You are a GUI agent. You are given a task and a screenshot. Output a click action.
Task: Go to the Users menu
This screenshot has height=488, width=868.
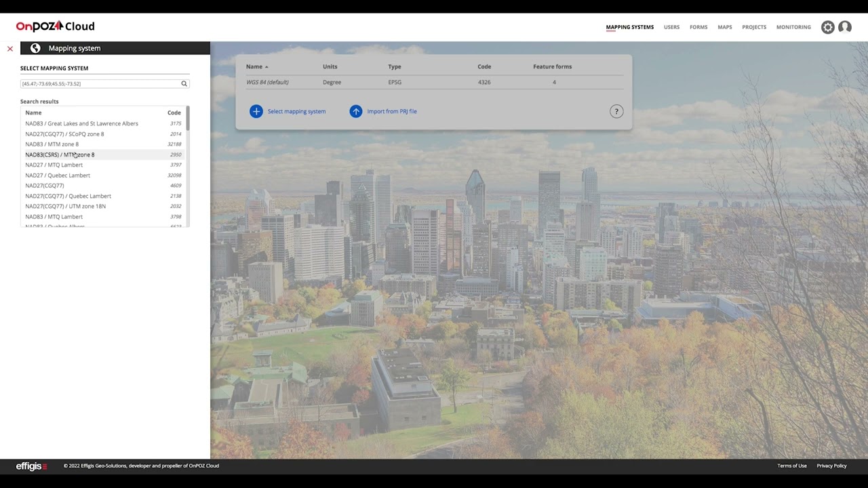671,27
